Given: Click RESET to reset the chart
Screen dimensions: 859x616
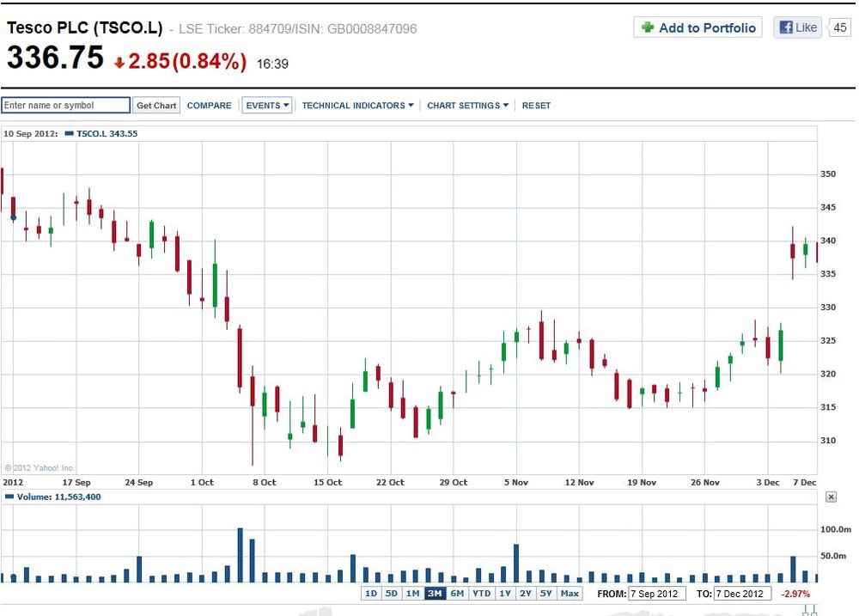Looking at the screenshot, I should [536, 105].
